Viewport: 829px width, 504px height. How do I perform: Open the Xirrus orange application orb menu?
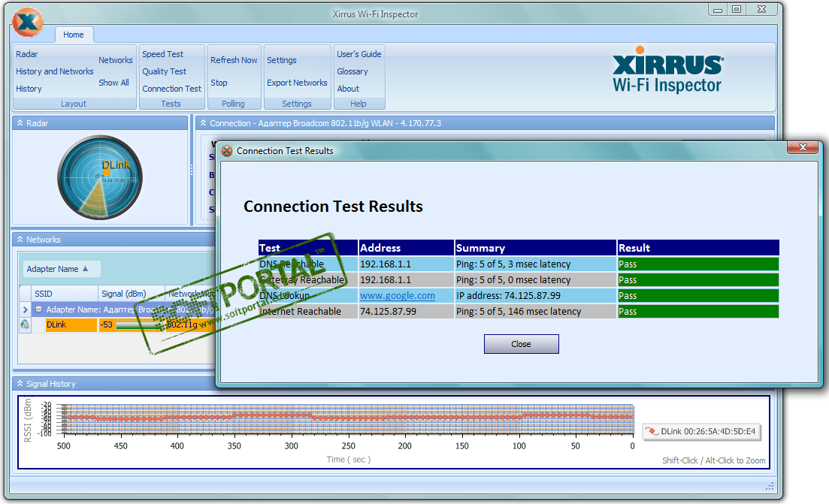(x=28, y=23)
